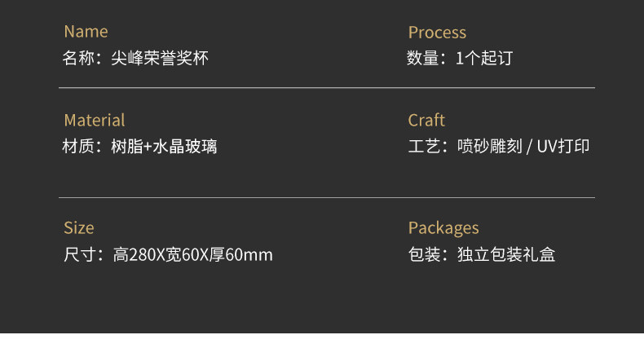The width and height of the screenshot is (644, 357).
Task: Click the "工艺" label text
Action: [422, 147]
